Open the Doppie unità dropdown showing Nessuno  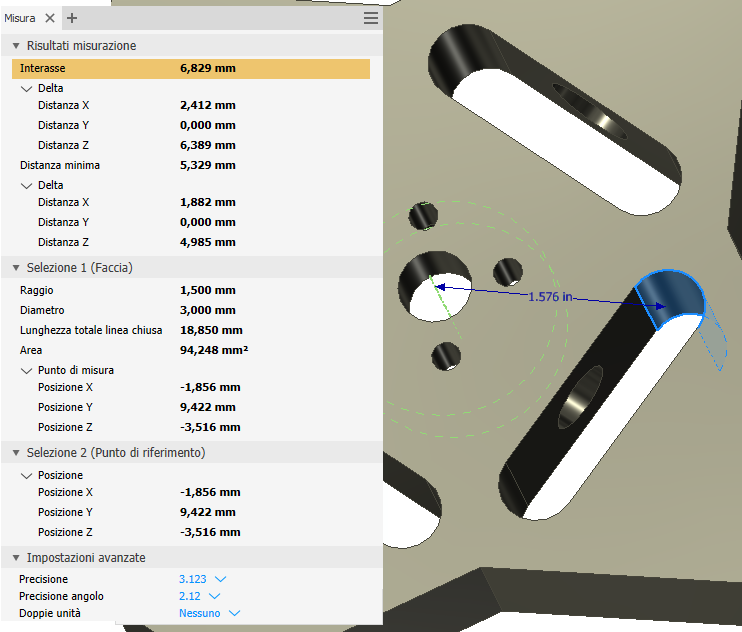[x=209, y=613]
